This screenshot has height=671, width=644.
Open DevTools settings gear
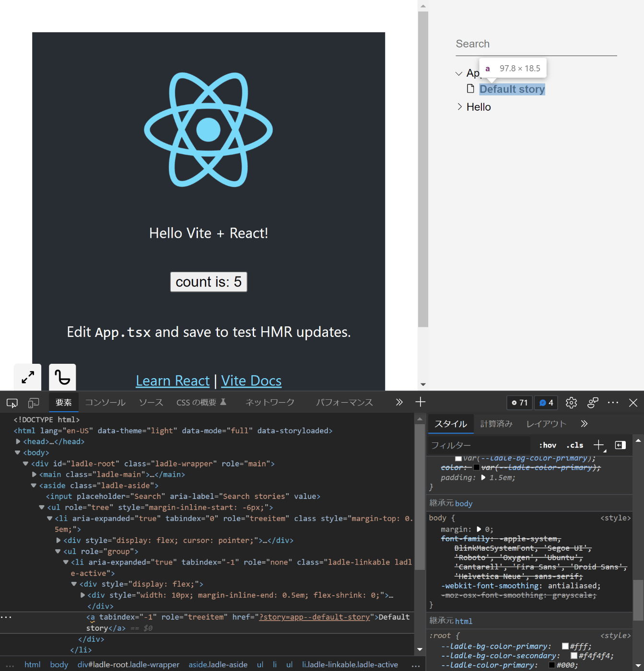[571, 403]
